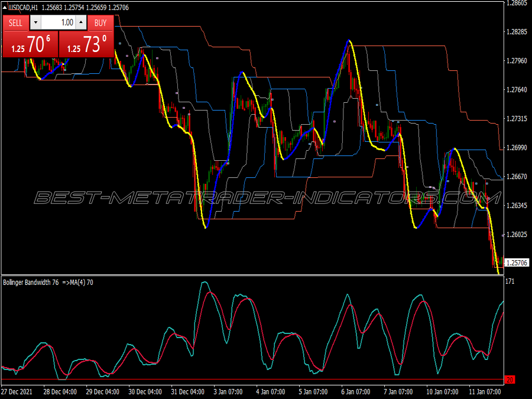The height and width of the screenshot is (399, 532).
Task: Click the 1.28285 price axis label
Action: (517, 32)
